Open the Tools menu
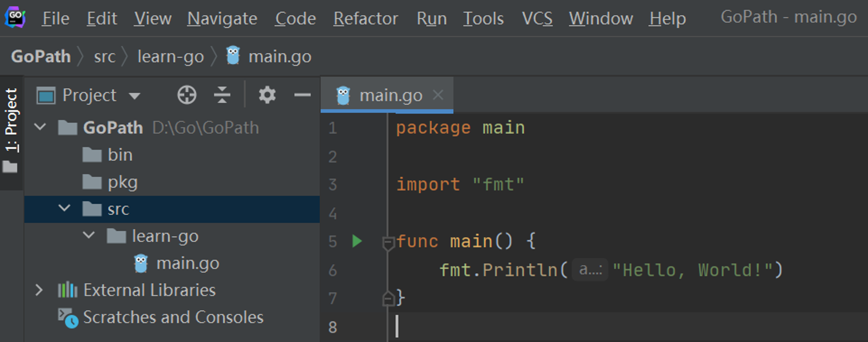 tap(483, 19)
